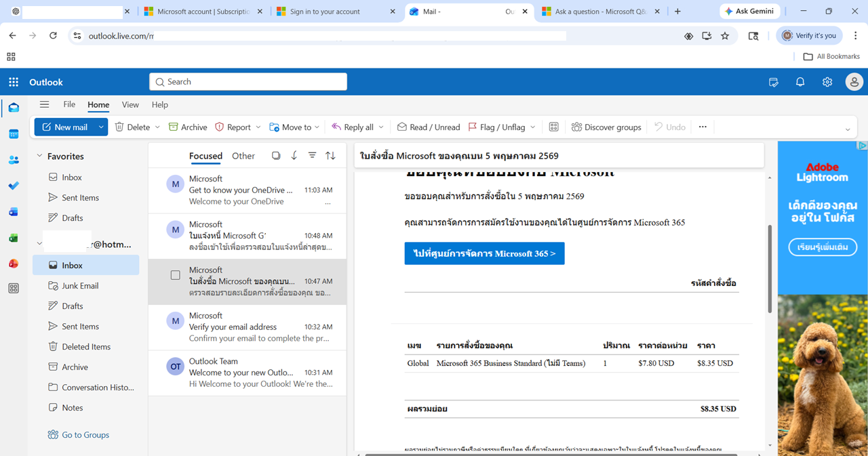Image resolution: width=868 pixels, height=456 pixels.
Task: Collapse the hotmail account folder tree
Action: 39,244
